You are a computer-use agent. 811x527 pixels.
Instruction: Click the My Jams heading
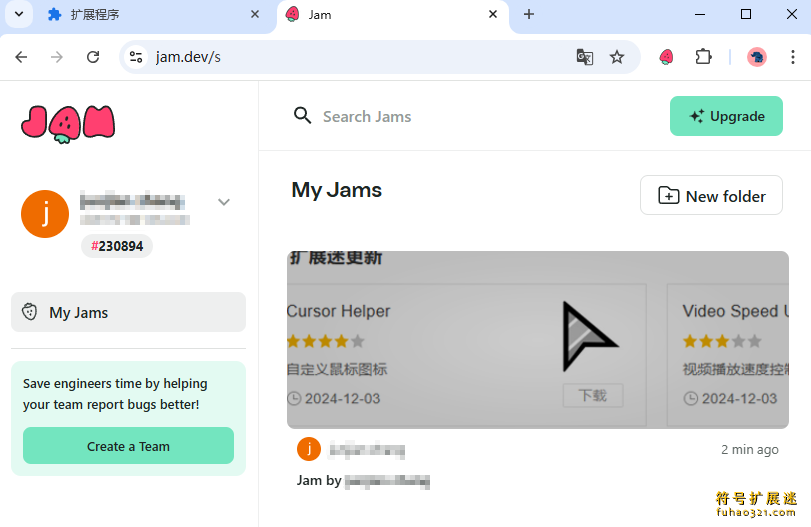pos(337,190)
